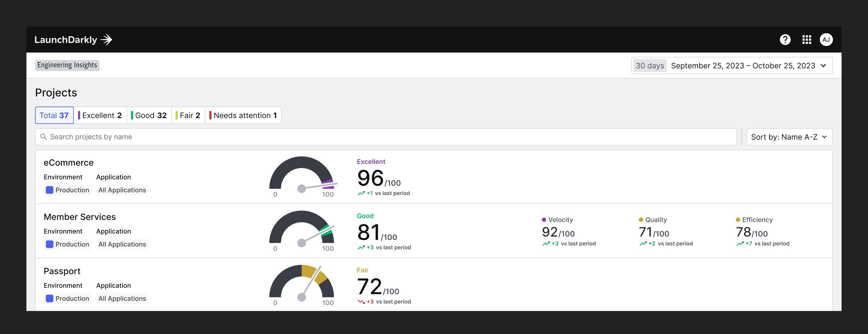Click the Engineering Insights breadcrumb label
The image size is (868, 334).
(x=67, y=65)
